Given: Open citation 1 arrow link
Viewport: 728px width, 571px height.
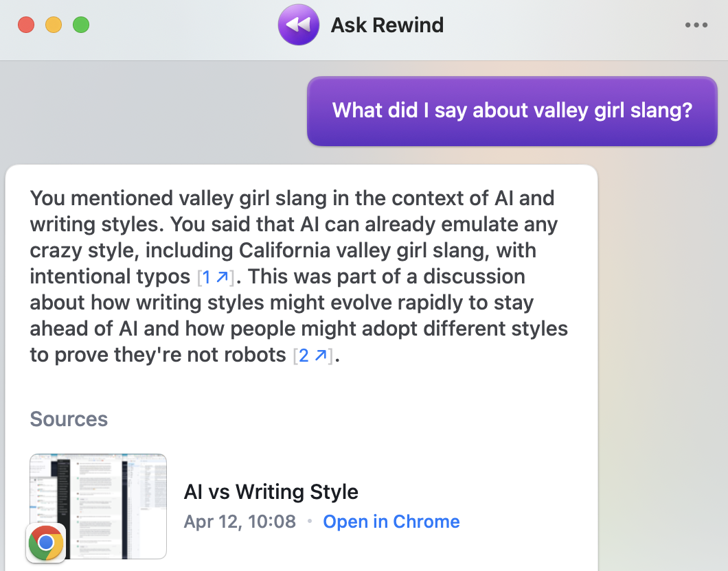Looking at the screenshot, I should pyautogui.click(x=216, y=277).
